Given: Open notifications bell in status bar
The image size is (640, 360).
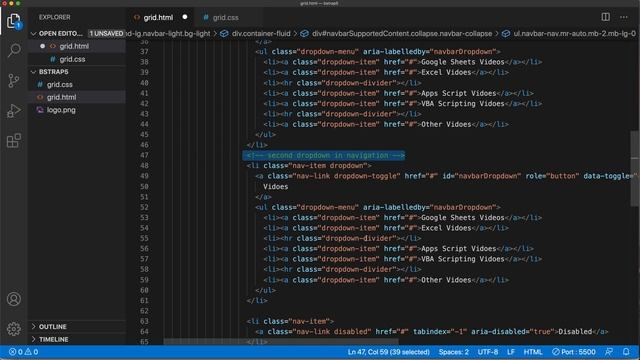Looking at the screenshot, I should click(x=626, y=351).
